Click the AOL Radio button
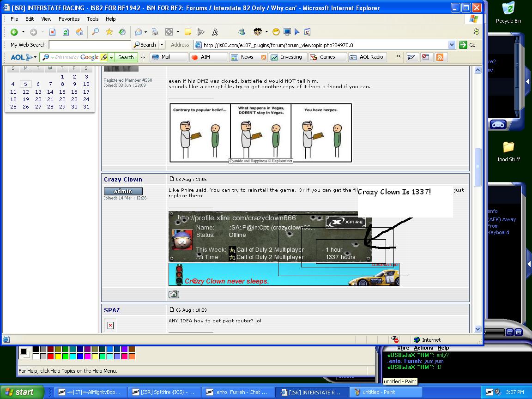Viewport: 532px width, 399px height. click(x=368, y=57)
